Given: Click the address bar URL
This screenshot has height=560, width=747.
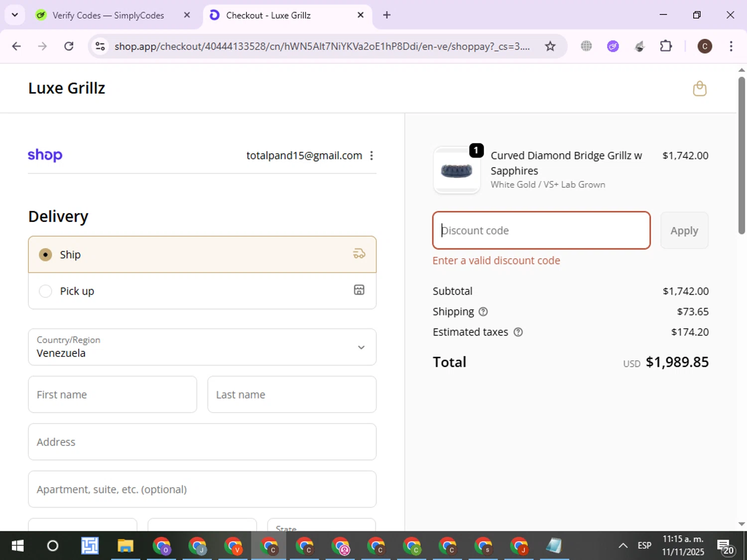Looking at the screenshot, I should [x=322, y=46].
